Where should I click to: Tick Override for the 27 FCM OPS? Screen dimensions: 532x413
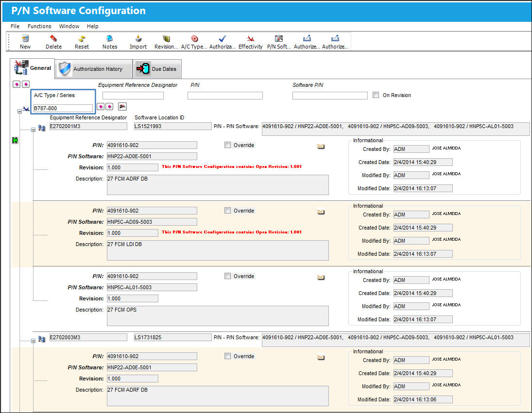(x=227, y=276)
